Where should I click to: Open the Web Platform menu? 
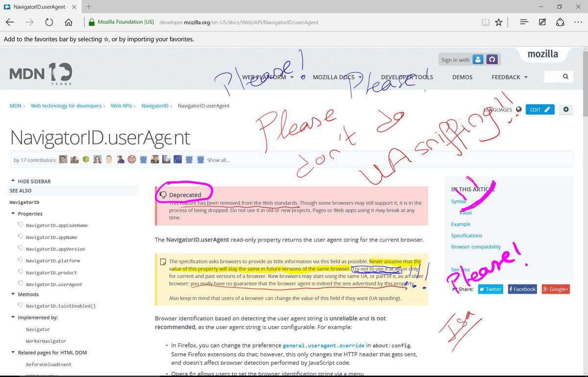tap(268, 77)
